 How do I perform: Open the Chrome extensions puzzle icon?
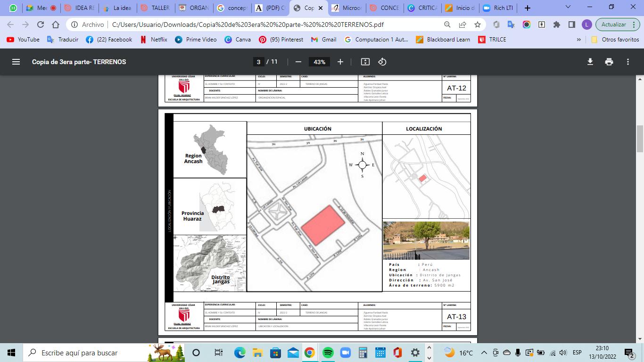(557, 25)
